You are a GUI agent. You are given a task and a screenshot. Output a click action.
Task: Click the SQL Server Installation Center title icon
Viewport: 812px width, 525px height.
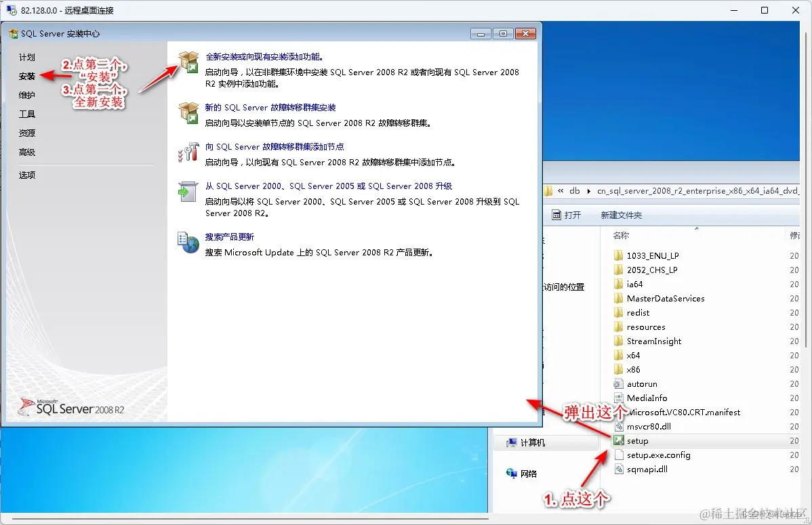13,34
